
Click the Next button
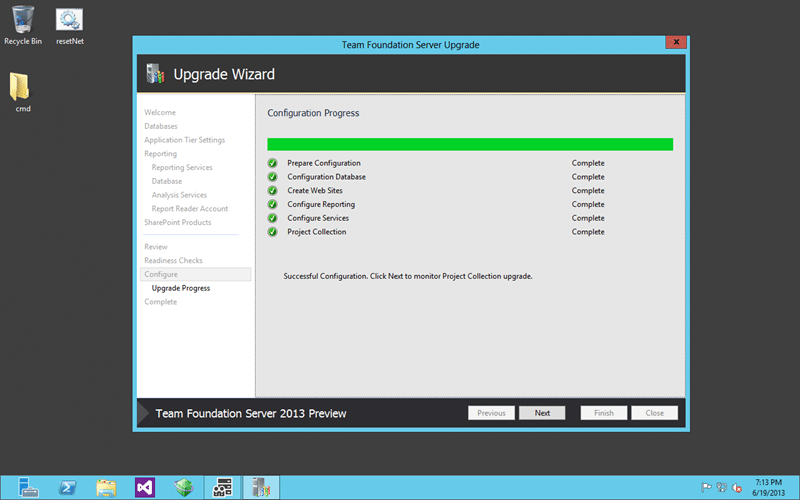[x=542, y=413]
